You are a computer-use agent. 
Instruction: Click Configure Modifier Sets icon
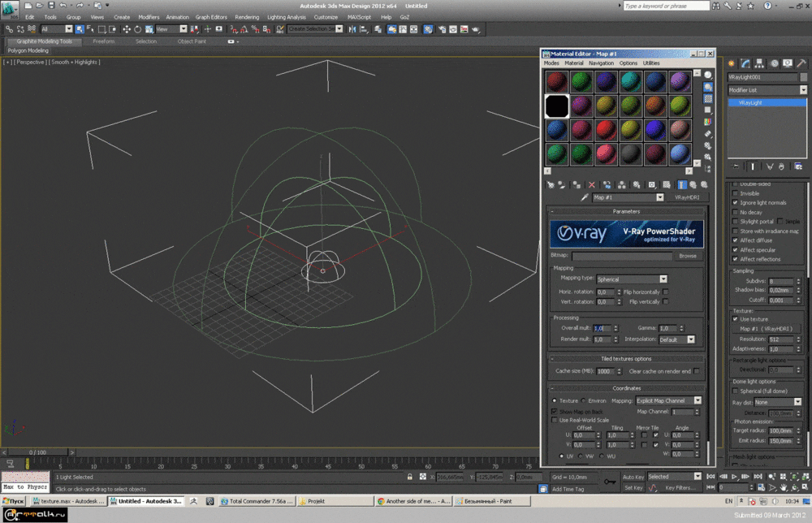pos(798,166)
